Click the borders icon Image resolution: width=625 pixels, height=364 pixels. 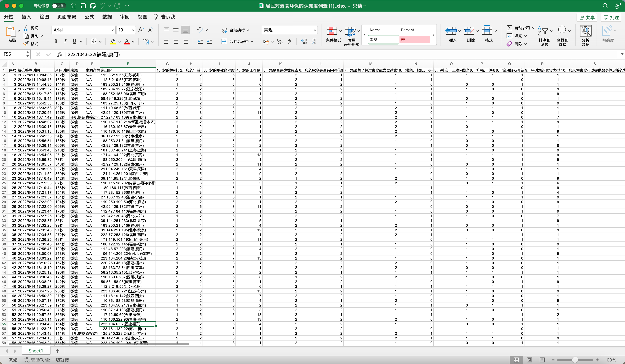93,41
